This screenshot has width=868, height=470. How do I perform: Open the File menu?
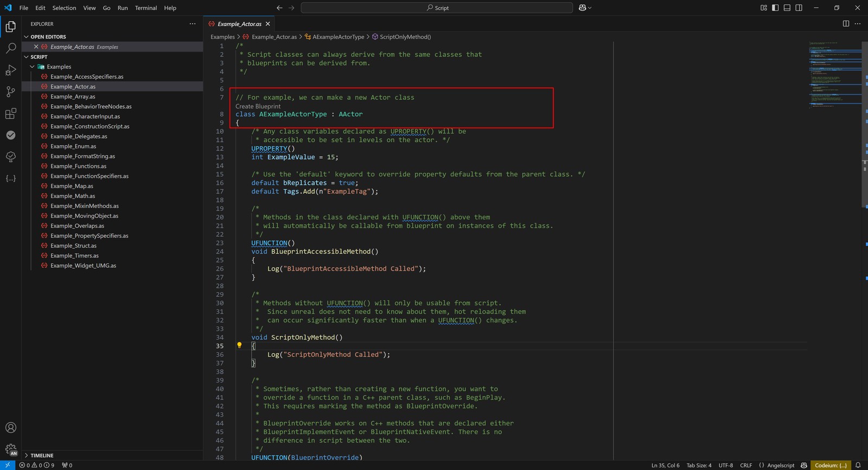[24, 8]
